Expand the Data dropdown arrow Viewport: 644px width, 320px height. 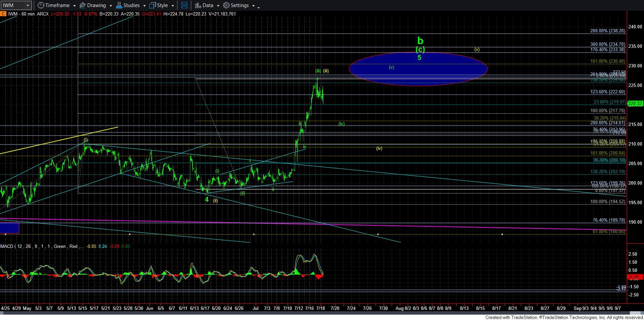(218, 6)
